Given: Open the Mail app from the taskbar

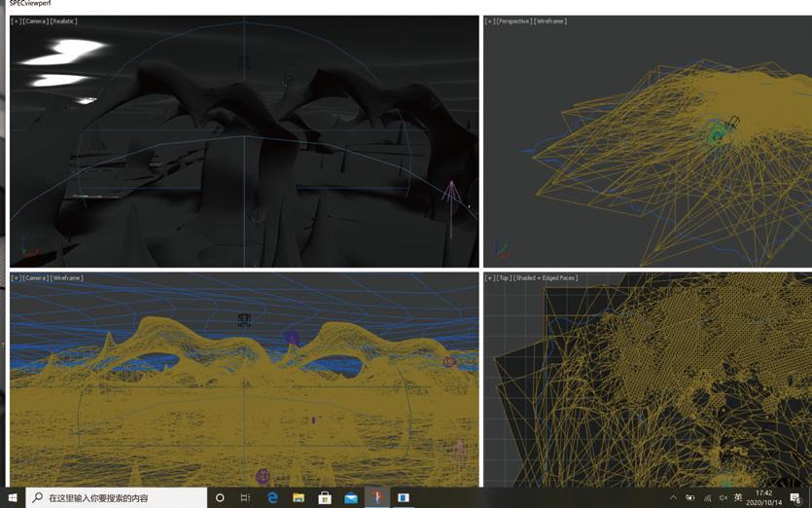Looking at the screenshot, I should (x=351, y=497).
